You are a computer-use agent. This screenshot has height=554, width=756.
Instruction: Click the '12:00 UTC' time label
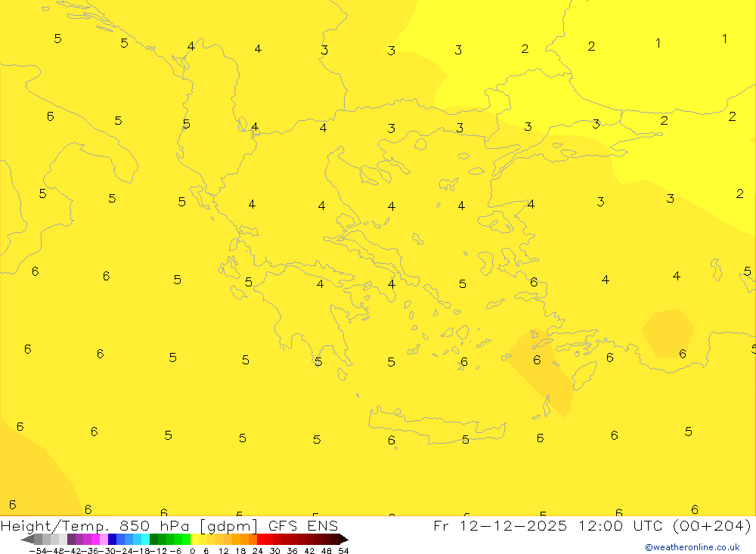(621, 525)
